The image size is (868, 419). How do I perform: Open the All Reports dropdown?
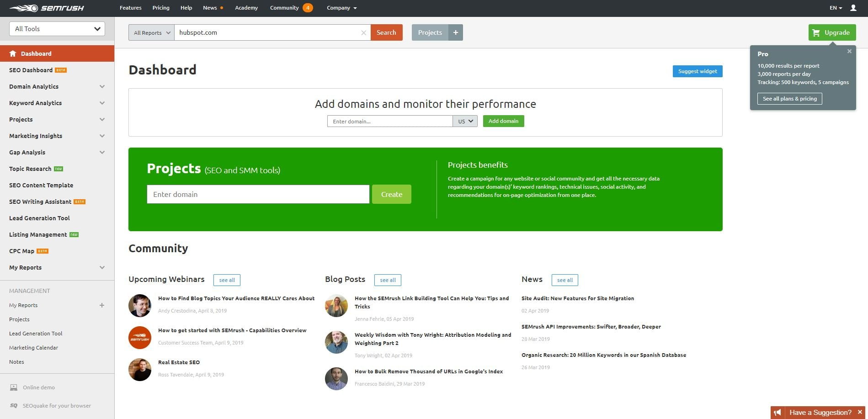coord(151,32)
